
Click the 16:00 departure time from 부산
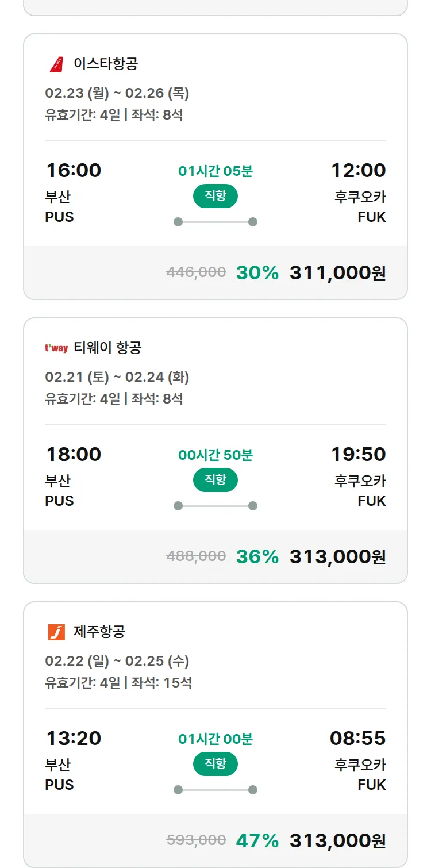[x=74, y=170]
